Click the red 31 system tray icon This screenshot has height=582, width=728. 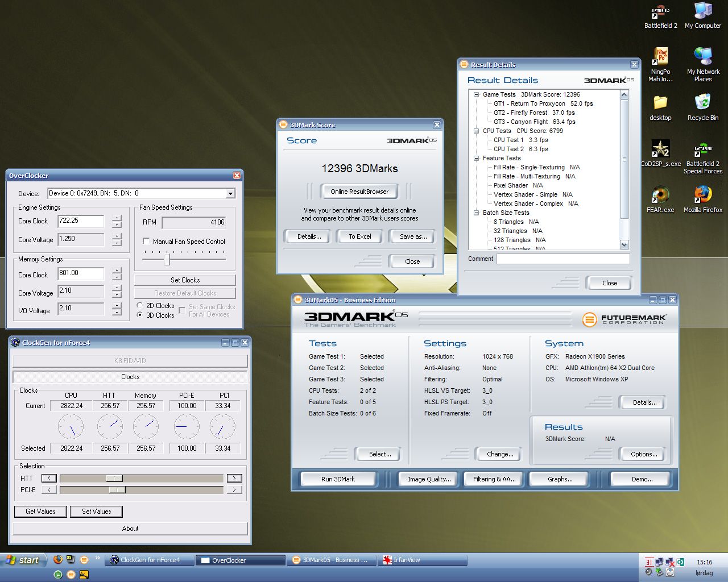[x=648, y=562]
